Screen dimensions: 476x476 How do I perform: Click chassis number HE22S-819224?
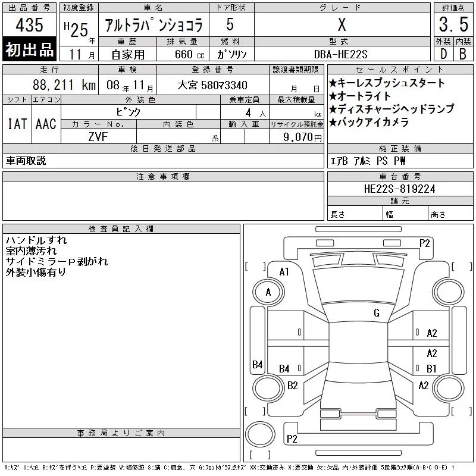pos(399,189)
